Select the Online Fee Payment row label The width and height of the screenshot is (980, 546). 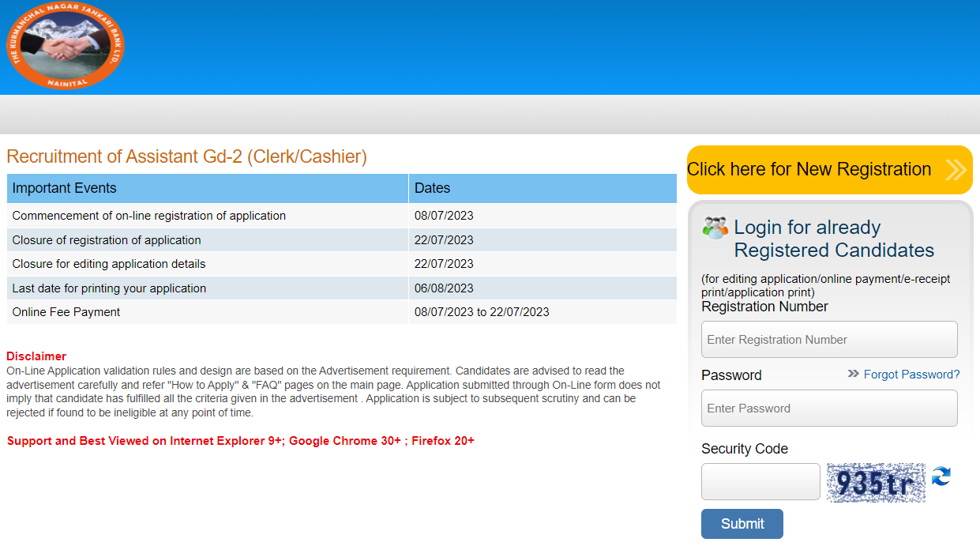point(66,312)
